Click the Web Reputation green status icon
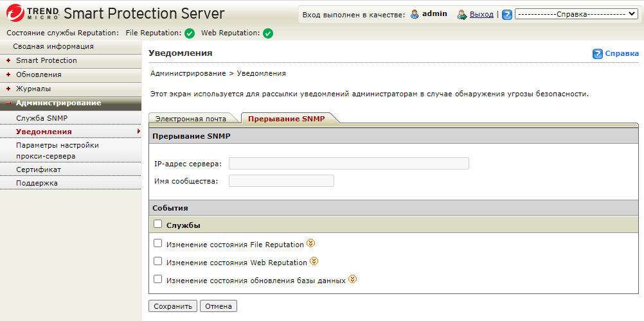644x321 pixels. point(268,33)
